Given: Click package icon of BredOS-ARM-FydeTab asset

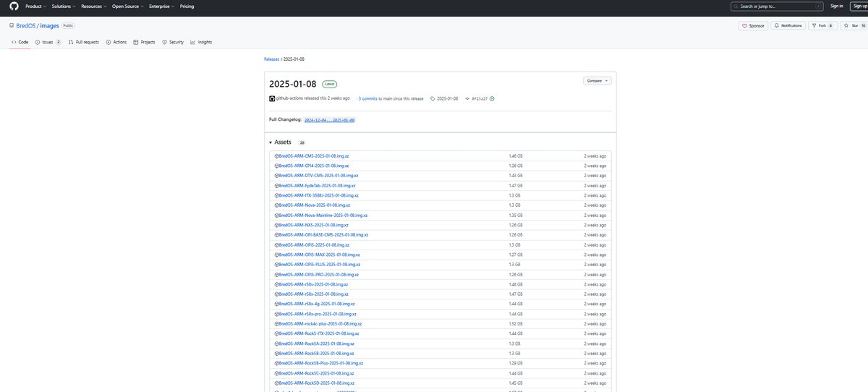Looking at the screenshot, I should 276,186.
